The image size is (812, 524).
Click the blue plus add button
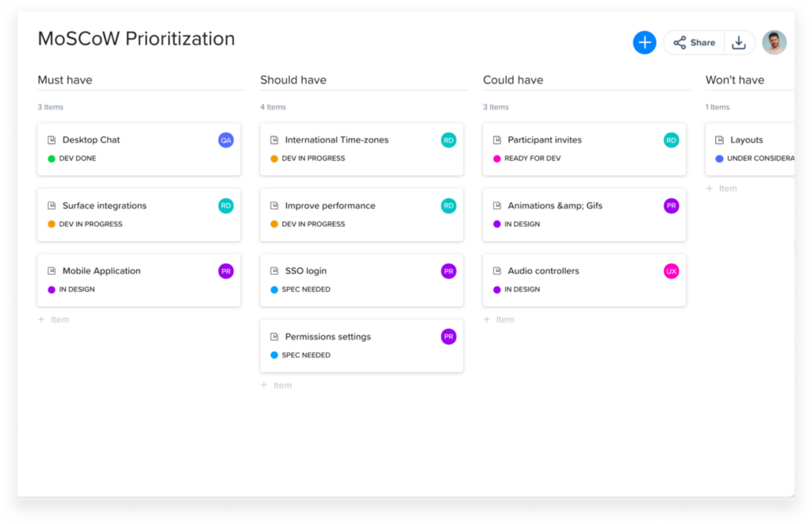644,43
